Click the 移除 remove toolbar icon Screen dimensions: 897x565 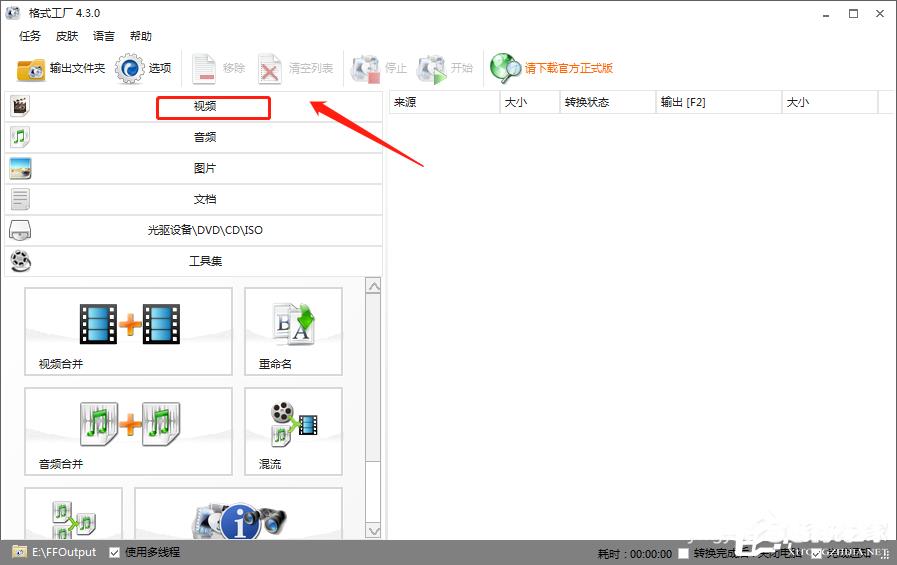[x=203, y=69]
